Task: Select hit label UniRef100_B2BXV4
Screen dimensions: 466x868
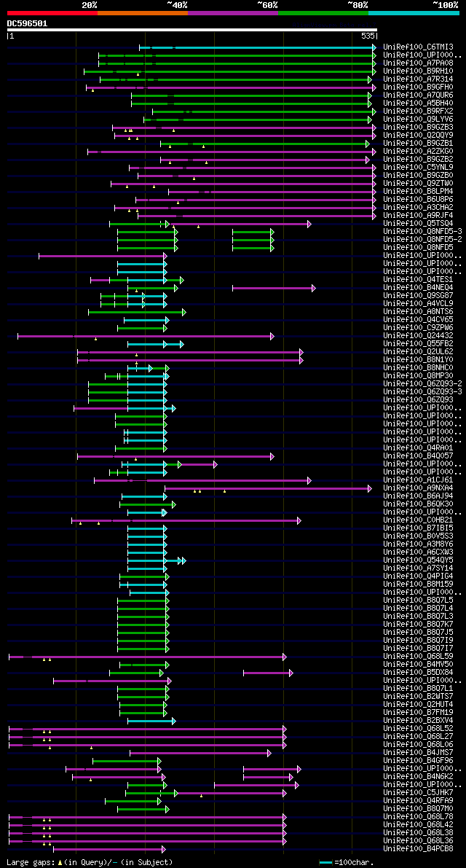Action: click(418, 720)
